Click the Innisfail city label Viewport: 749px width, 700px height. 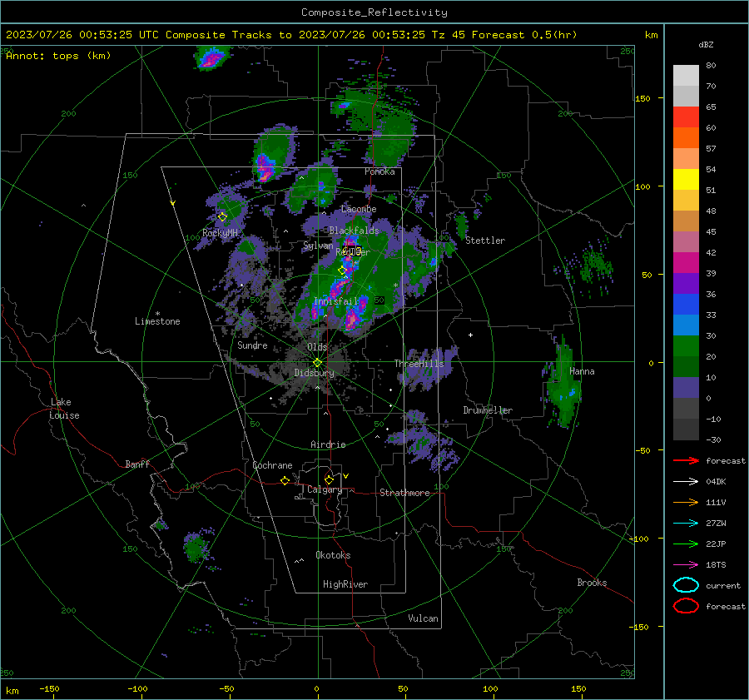(336, 301)
